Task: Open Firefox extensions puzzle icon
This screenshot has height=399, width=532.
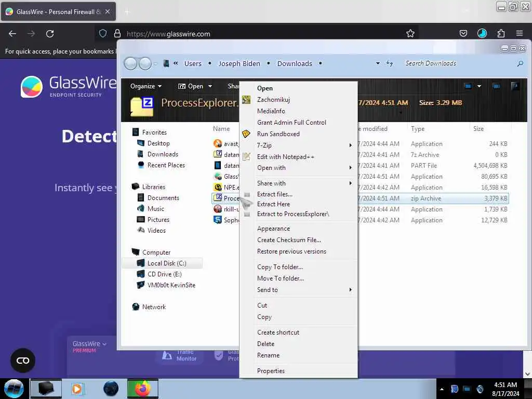Action: pos(501,33)
